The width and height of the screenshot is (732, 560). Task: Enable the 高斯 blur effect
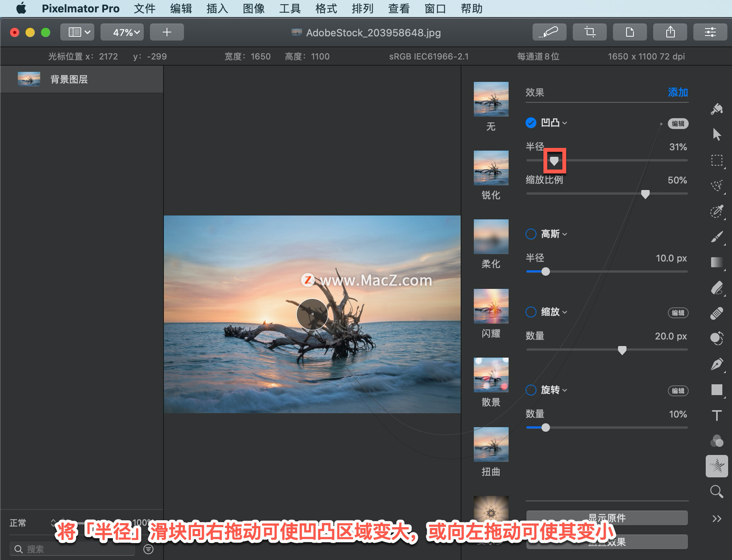click(x=531, y=234)
